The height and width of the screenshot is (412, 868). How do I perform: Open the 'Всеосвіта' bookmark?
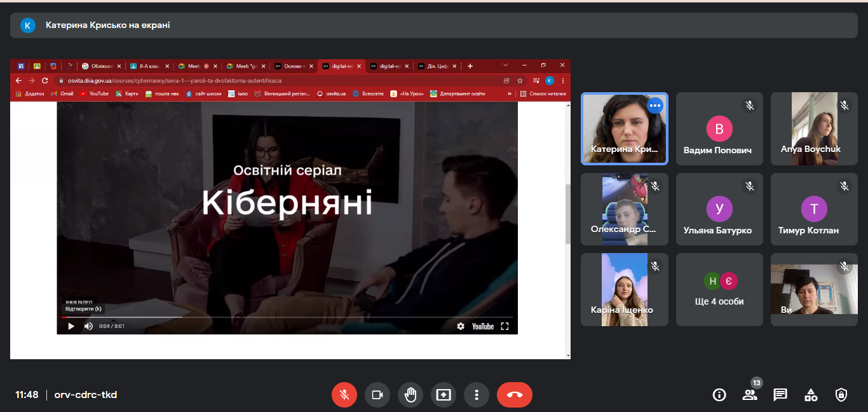pyautogui.click(x=368, y=93)
